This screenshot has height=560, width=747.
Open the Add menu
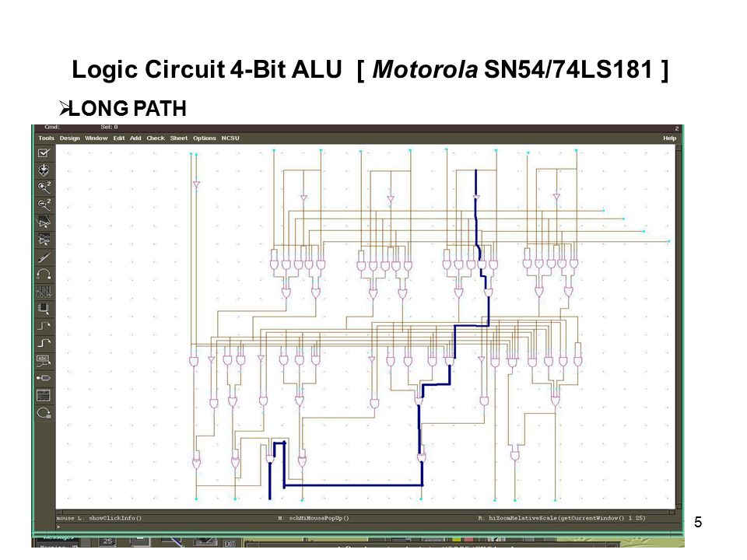pos(135,138)
